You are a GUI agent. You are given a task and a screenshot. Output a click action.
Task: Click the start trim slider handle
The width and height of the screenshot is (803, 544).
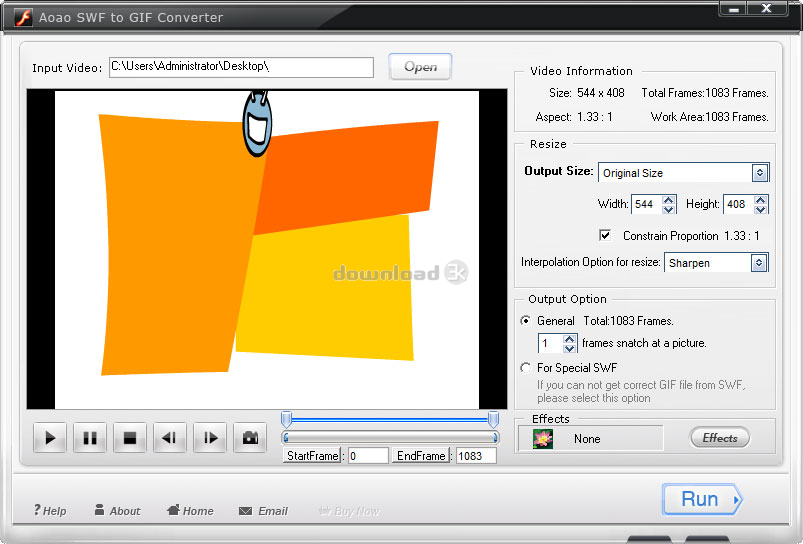pos(286,419)
